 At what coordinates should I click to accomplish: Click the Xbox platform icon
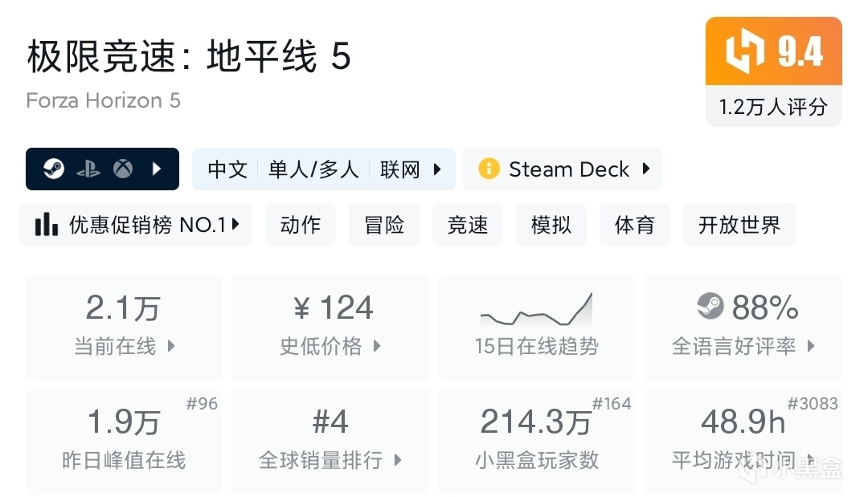click(123, 169)
